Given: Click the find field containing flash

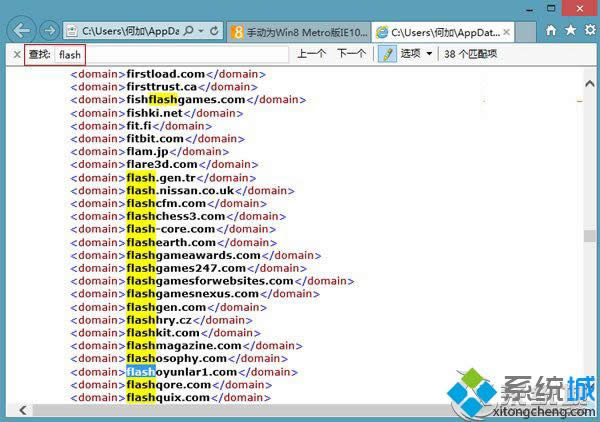Looking at the screenshot, I should coord(171,55).
